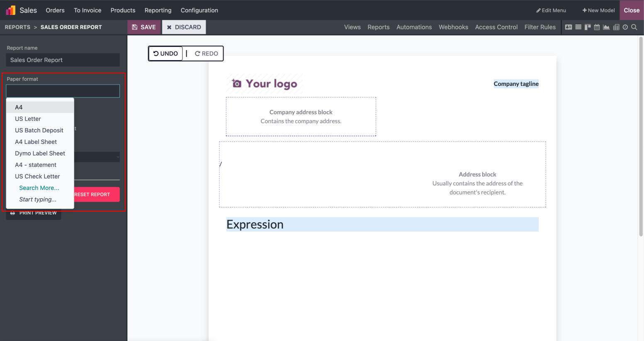Pick A4 - statement format
Screen dimensions: 644x341
coord(40,165)
